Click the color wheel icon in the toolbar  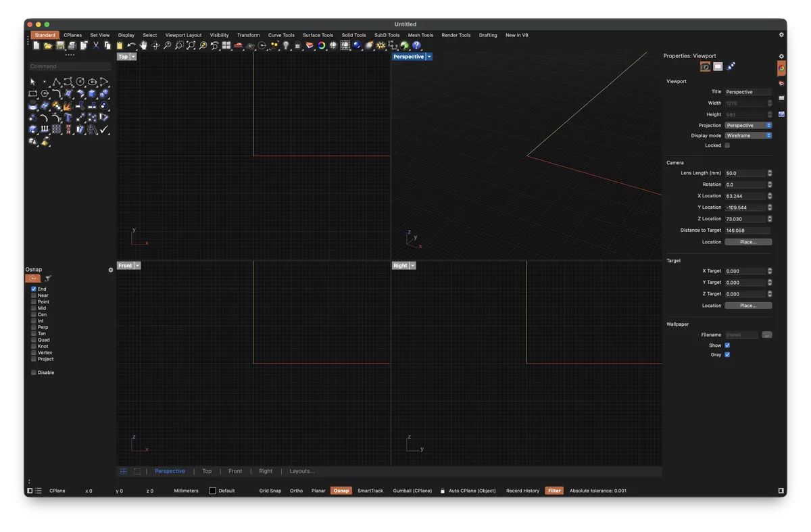click(321, 46)
